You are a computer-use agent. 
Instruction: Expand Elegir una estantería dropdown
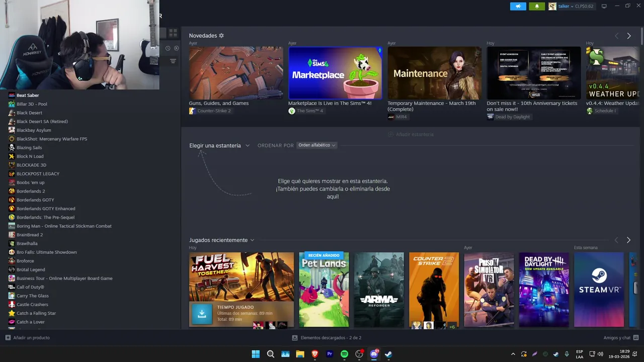tap(219, 145)
